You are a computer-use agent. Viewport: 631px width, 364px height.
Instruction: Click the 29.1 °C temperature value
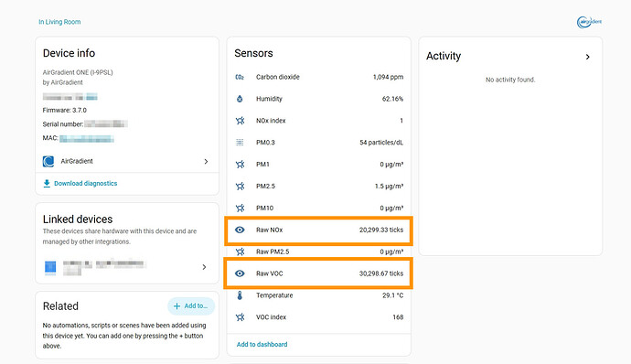coord(392,295)
